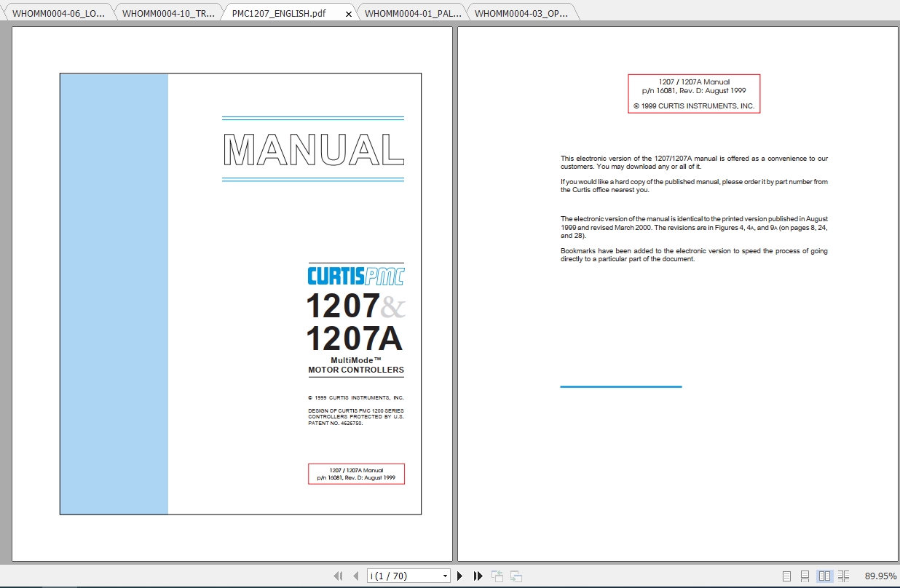Switch to single page layout
900x588 pixels.
pyautogui.click(x=786, y=576)
